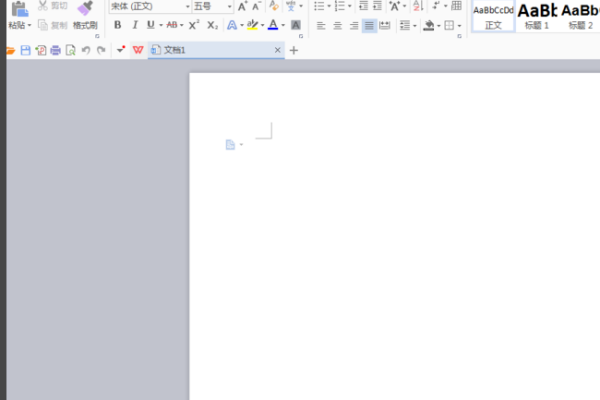Screen dimensions: 600x400
Task: Open the font size dropdown
Action: pos(229,7)
